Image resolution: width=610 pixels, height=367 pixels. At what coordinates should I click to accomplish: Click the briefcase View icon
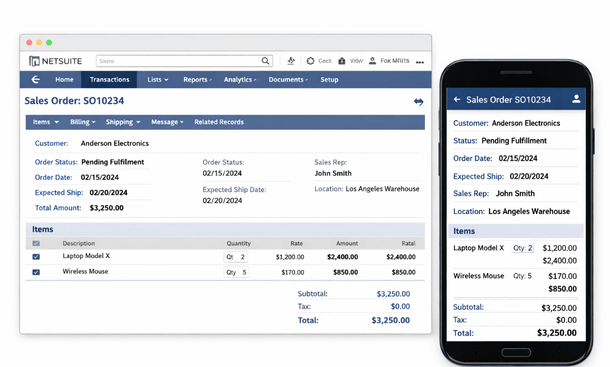click(342, 61)
